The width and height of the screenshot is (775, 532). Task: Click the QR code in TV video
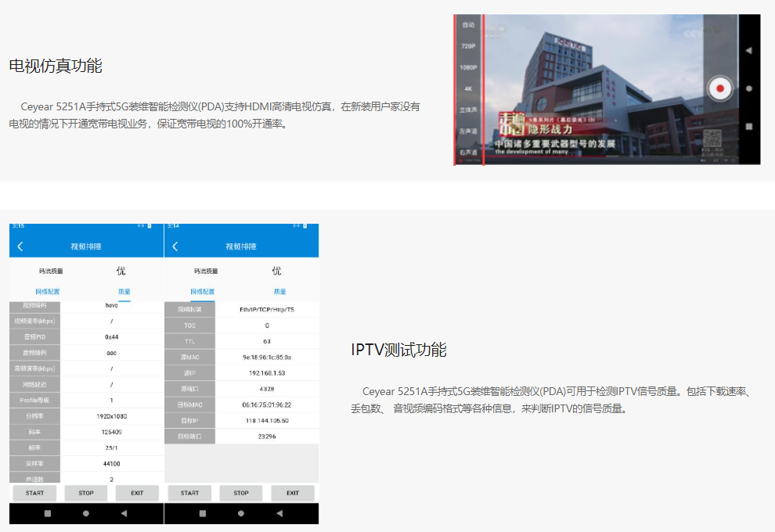pyautogui.click(x=712, y=139)
